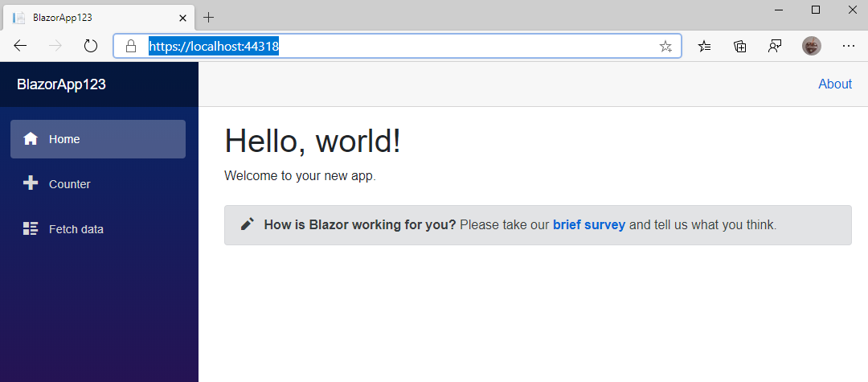Viewport: 868px width, 382px height.
Task: Click the lock site-info icon
Action: (131, 46)
